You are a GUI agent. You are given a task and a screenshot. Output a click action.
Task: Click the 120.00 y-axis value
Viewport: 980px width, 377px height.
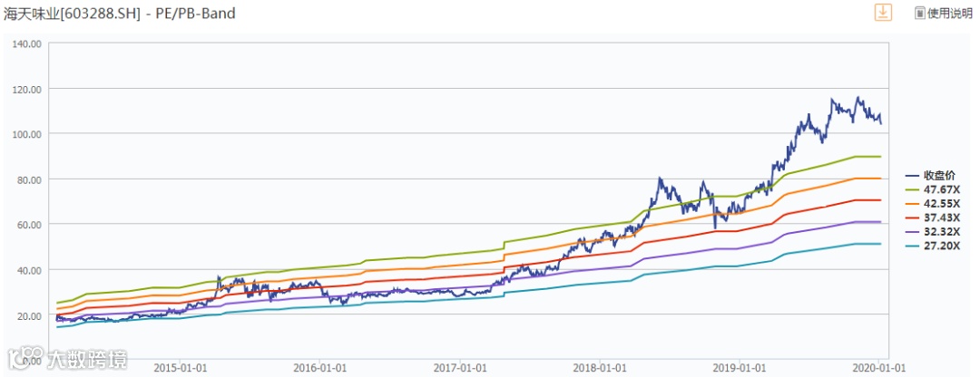(x=27, y=89)
